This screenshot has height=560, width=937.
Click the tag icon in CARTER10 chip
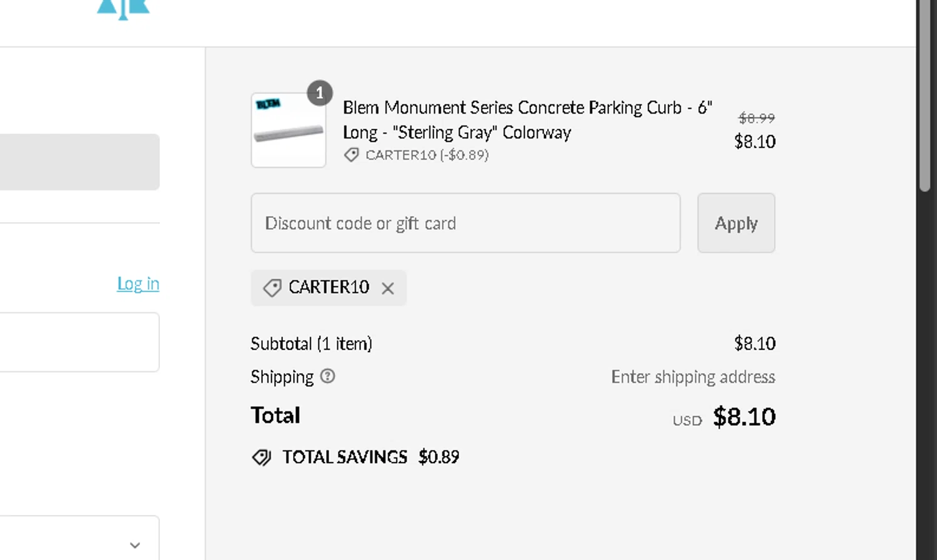(x=272, y=288)
